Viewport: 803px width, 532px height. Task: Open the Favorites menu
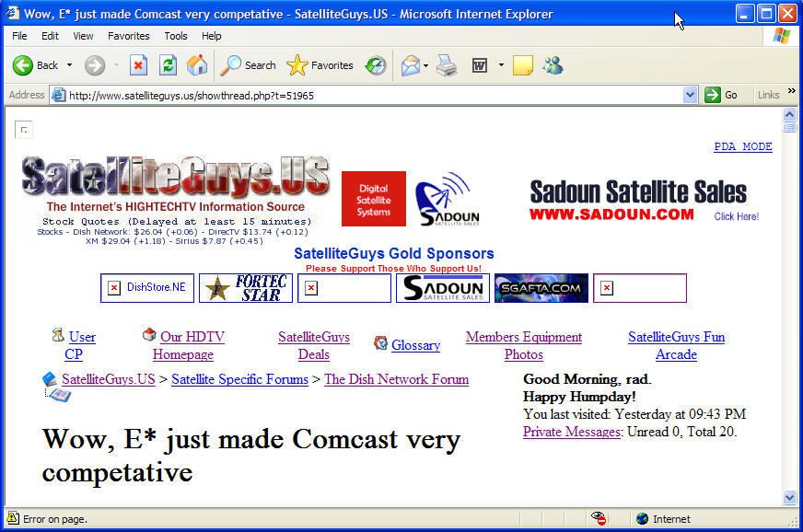pos(129,36)
